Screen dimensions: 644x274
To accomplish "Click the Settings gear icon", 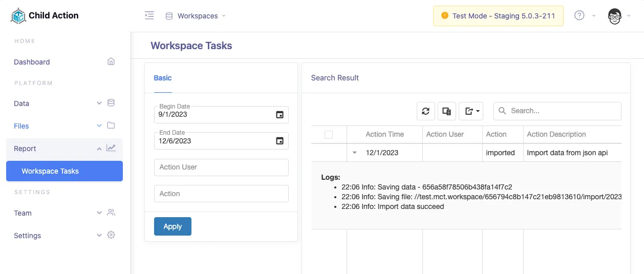I will 111,235.
